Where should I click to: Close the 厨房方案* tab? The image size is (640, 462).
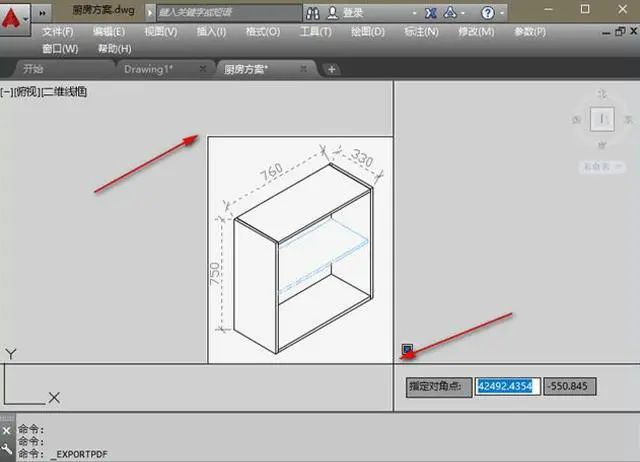[x=304, y=69]
